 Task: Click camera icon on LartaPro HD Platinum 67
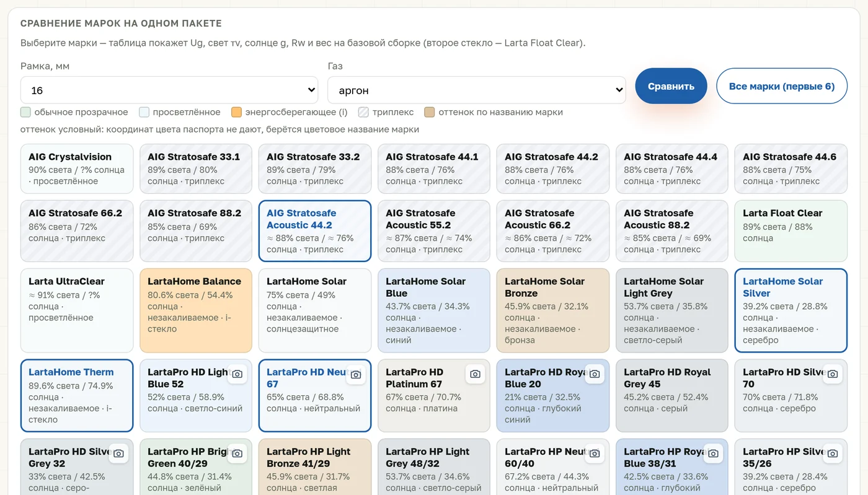475,374
